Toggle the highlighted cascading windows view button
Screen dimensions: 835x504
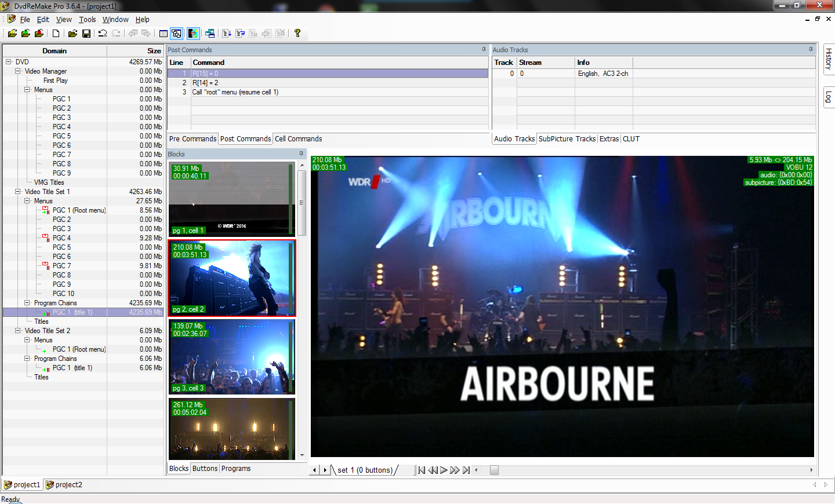pyautogui.click(x=177, y=34)
